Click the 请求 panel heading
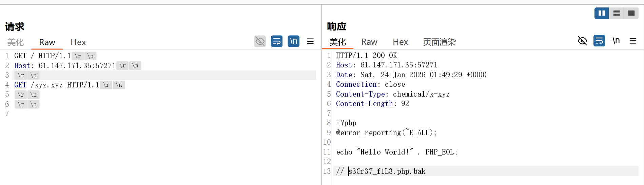The image size is (644, 185). tap(15, 26)
